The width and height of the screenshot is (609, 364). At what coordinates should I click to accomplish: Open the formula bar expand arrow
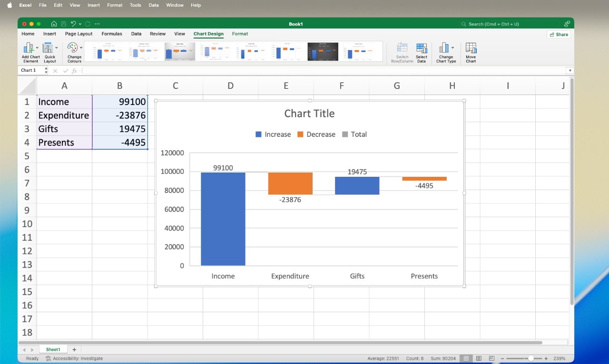click(570, 70)
